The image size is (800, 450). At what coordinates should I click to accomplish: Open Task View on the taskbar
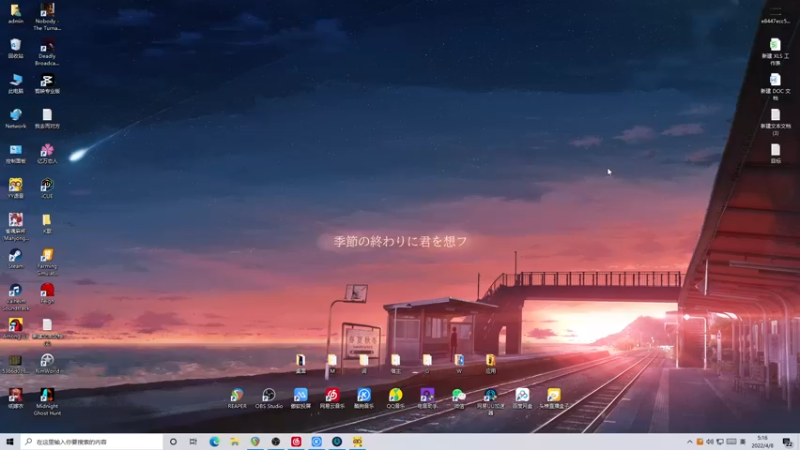click(x=193, y=441)
